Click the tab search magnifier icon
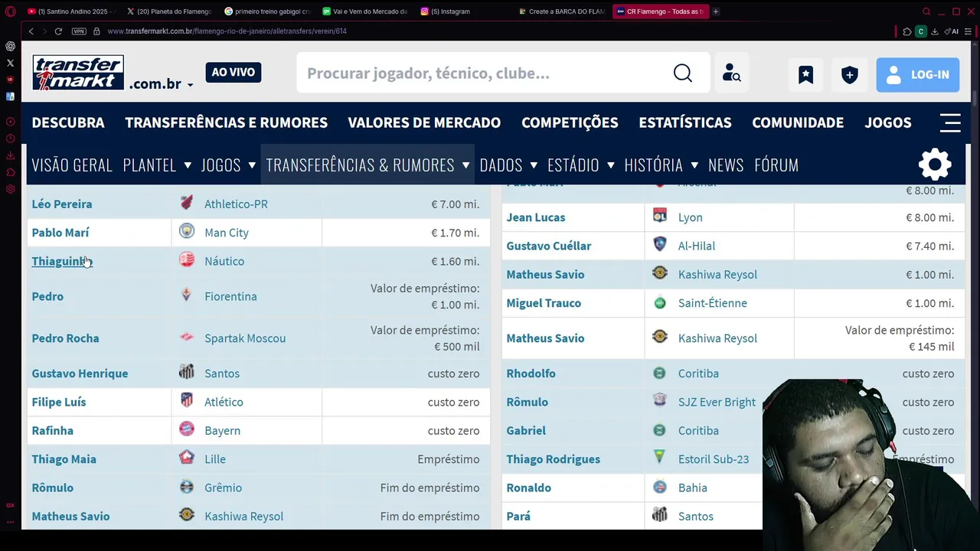 click(926, 11)
